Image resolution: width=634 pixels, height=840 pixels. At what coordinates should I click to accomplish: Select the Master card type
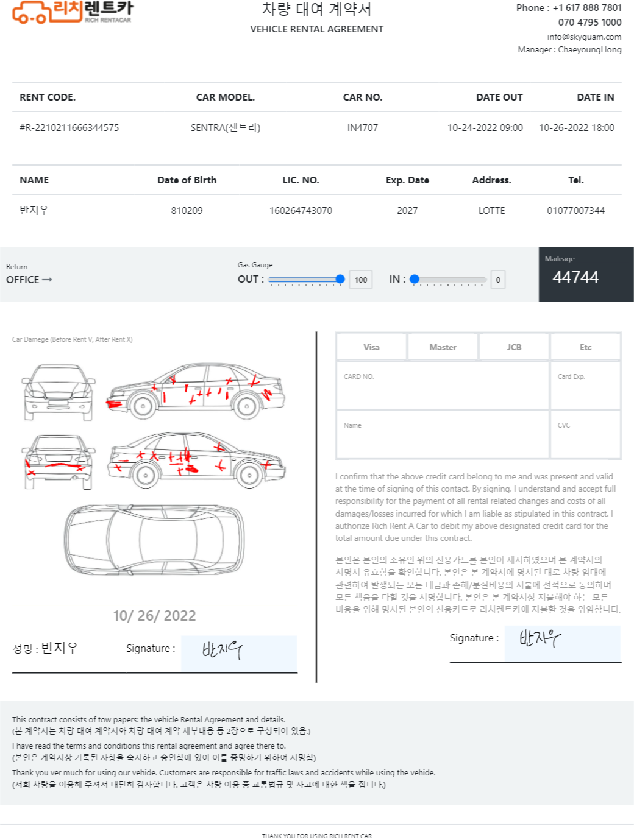[x=443, y=347]
